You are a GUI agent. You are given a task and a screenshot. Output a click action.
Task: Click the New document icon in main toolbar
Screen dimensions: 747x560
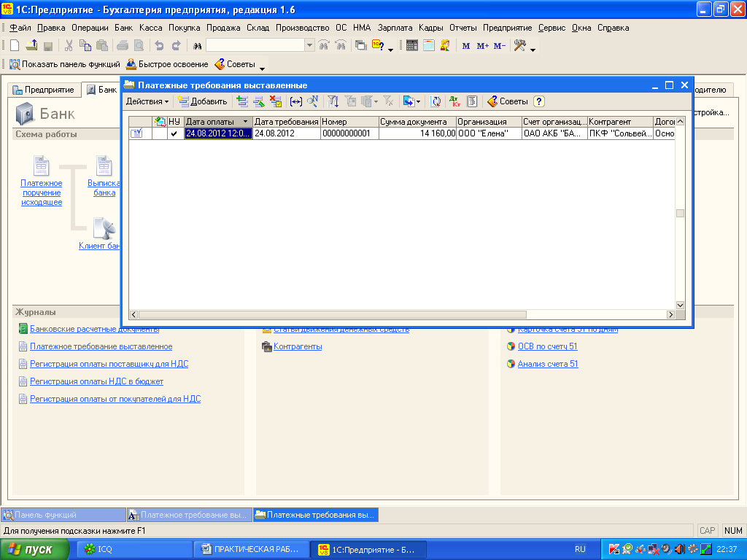(15, 46)
